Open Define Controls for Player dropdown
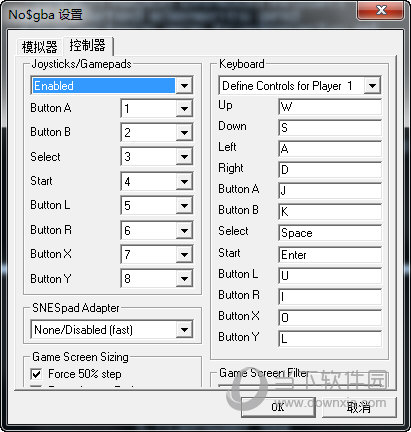This screenshot has height=432, width=411. (300, 86)
